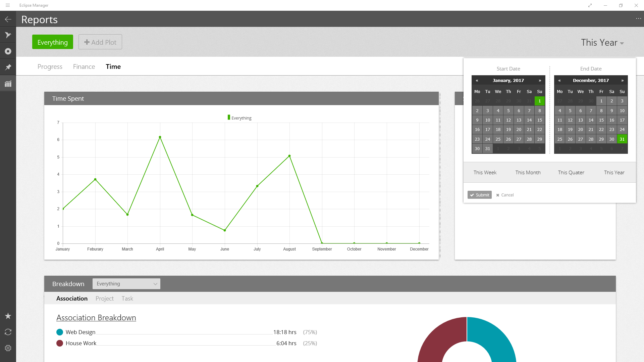Image resolution: width=644 pixels, height=362 pixels.
Task: Expand the This Year date range dropdown
Action: [602, 43]
